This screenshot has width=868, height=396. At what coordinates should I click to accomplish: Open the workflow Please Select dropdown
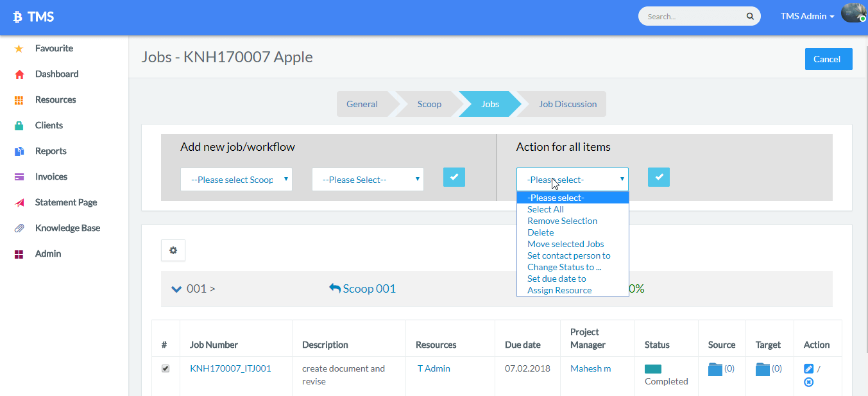tap(368, 180)
